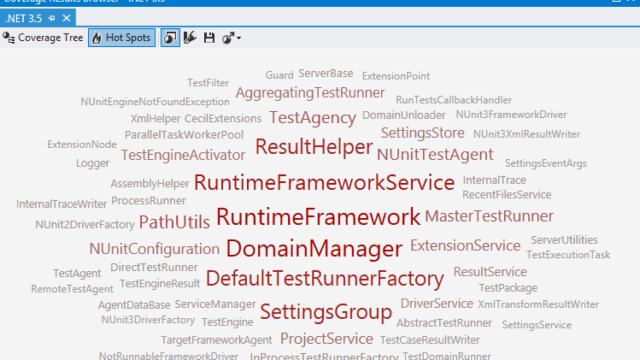The image size is (640, 360).
Task: Open NUnitEngineNotFoundException entry
Action: point(155,102)
